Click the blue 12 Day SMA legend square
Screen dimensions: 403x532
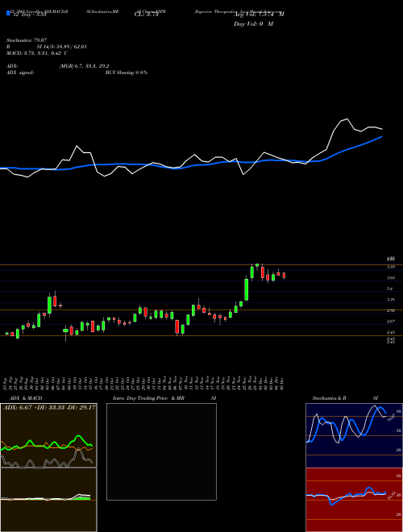tap(8, 14)
